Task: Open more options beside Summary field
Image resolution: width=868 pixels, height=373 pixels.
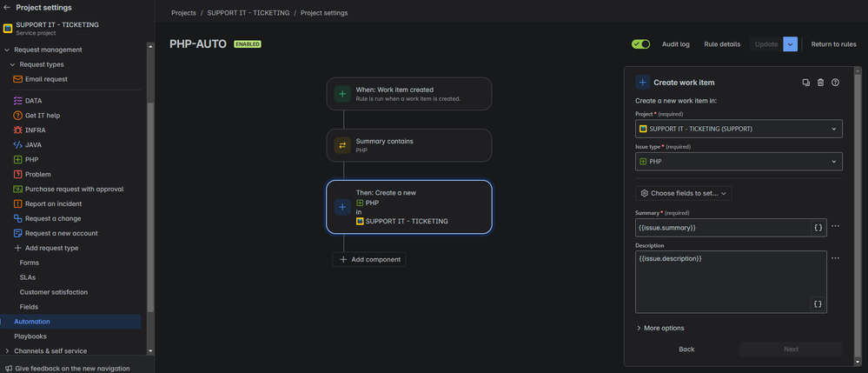Action: click(x=835, y=226)
